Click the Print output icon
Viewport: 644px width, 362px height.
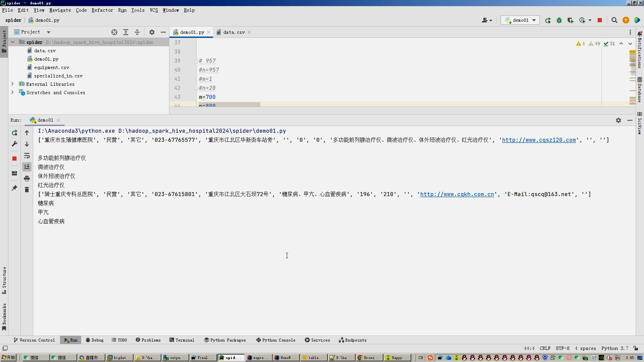click(x=27, y=178)
